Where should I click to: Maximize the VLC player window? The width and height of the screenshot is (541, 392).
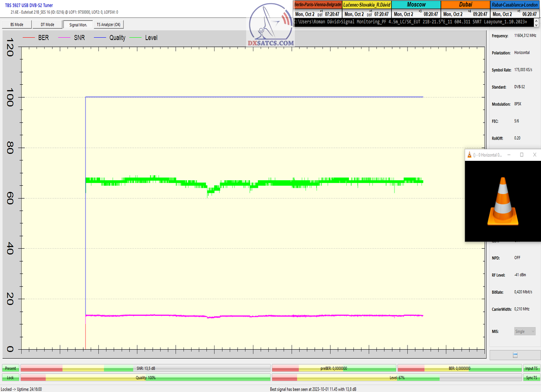(x=522, y=155)
